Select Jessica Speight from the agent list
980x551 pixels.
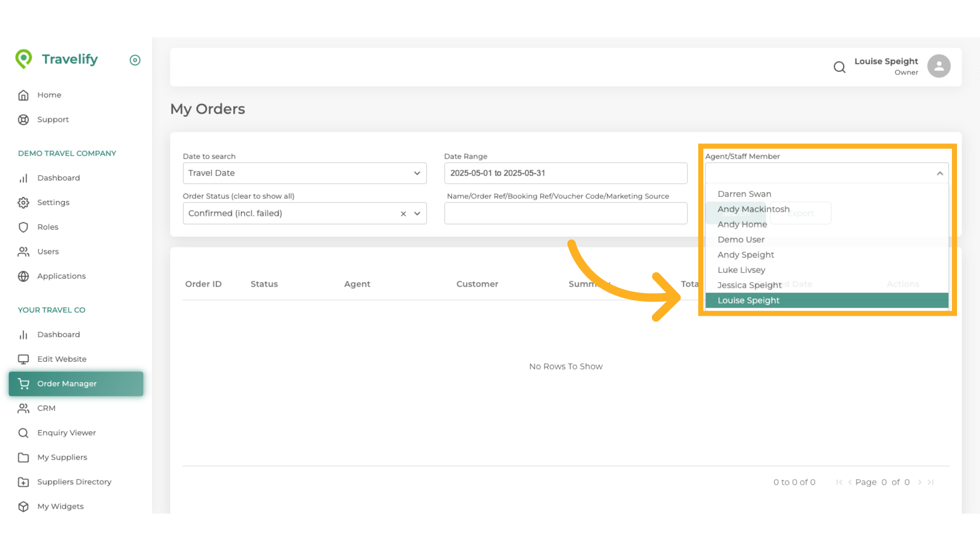tap(749, 285)
